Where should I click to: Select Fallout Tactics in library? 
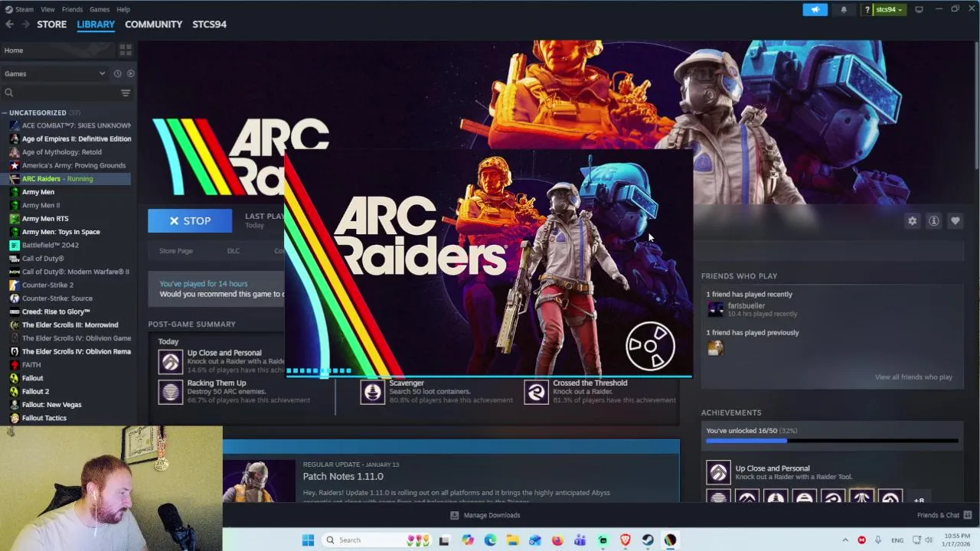[44, 418]
